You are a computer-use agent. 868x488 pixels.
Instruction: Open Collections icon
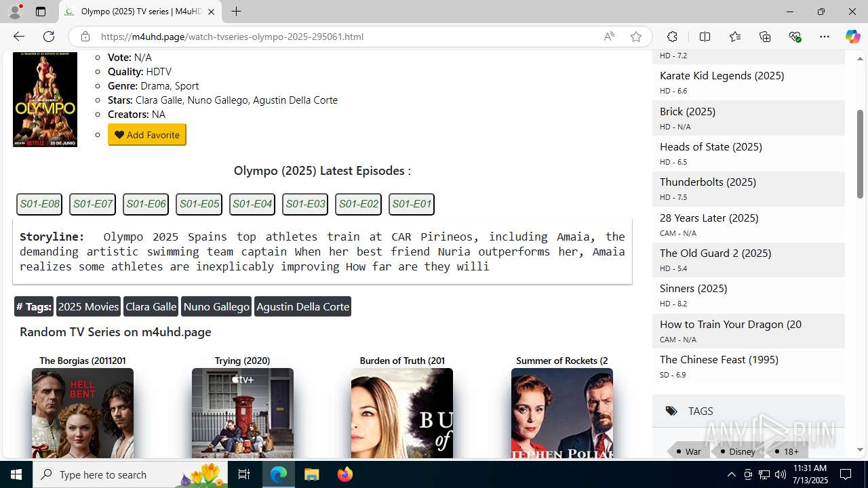(765, 37)
